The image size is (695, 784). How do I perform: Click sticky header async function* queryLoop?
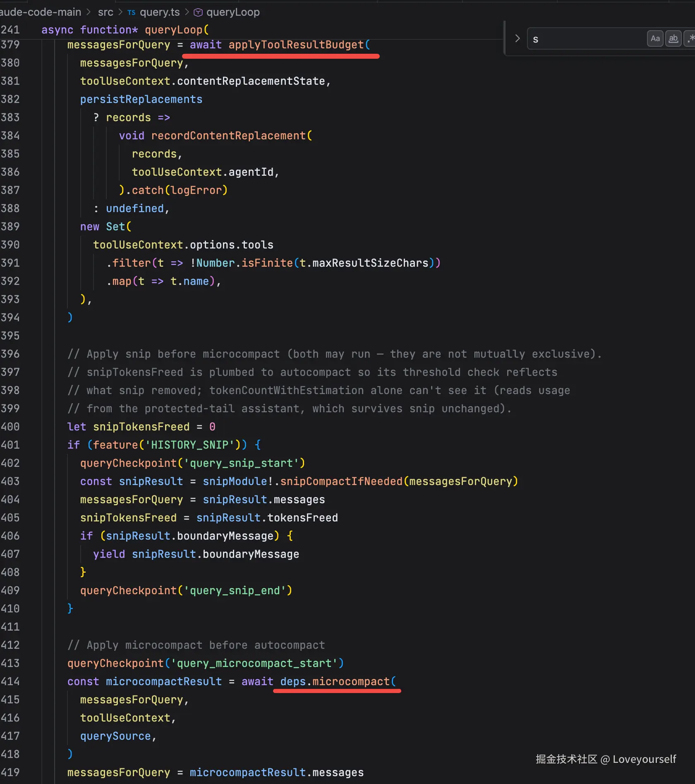(x=125, y=30)
